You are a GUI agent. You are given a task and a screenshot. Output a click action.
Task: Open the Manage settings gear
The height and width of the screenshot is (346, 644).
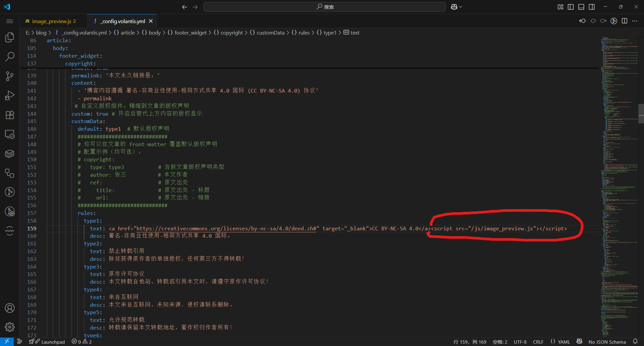10,327
